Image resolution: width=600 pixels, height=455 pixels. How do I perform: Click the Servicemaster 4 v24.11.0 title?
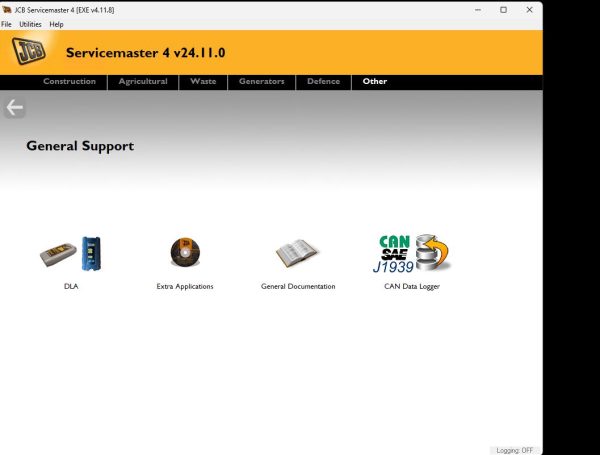click(145, 52)
